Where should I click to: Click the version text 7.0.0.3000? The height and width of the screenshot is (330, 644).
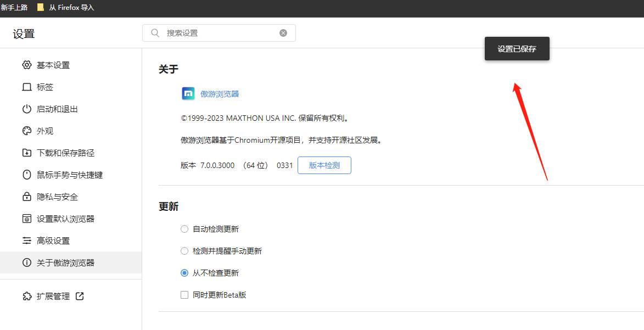217,165
